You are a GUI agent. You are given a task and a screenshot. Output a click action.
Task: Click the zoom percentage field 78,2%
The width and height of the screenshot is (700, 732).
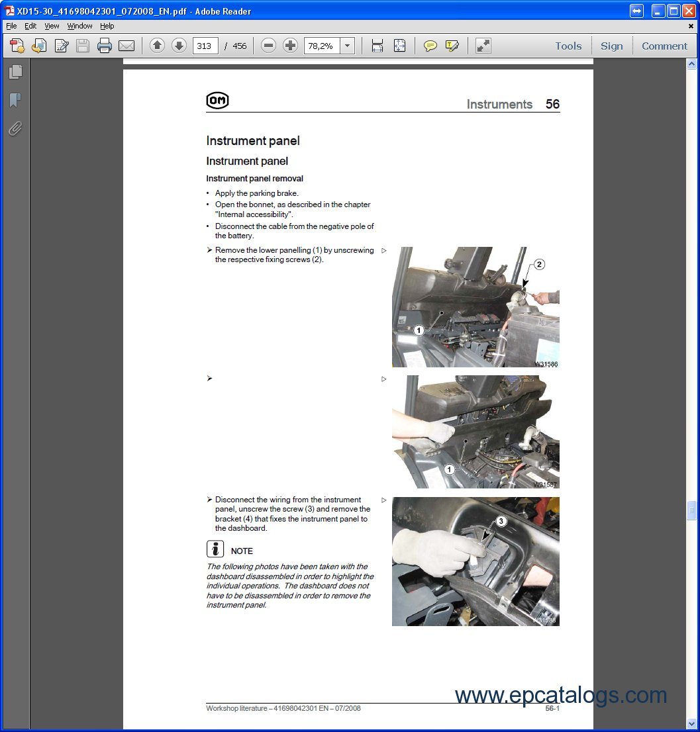click(322, 46)
